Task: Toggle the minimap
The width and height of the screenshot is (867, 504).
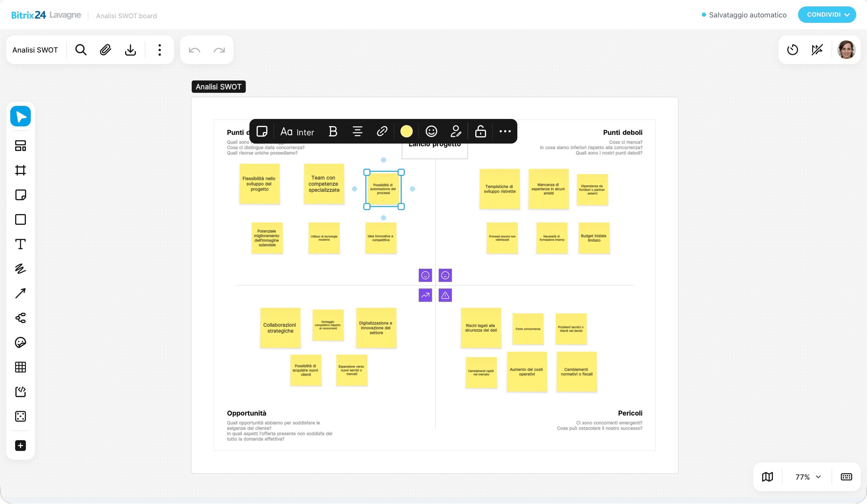Action: click(767, 477)
